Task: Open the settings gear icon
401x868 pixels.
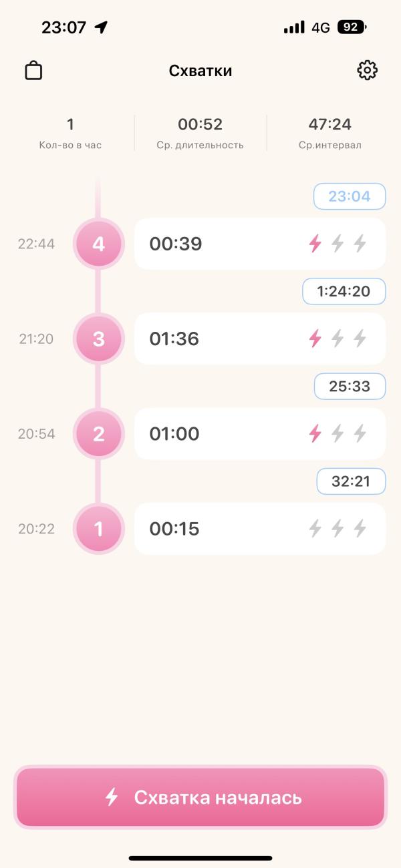Action: (367, 70)
